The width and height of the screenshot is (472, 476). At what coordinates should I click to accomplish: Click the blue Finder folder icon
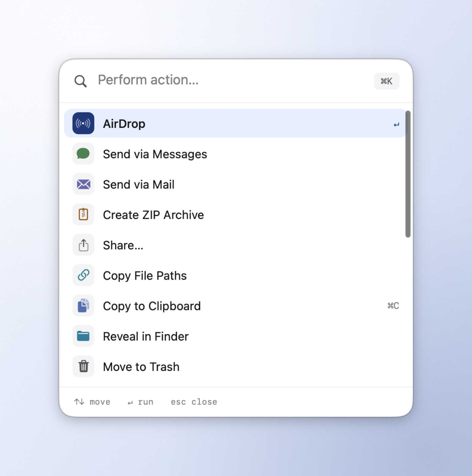click(x=83, y=336)
